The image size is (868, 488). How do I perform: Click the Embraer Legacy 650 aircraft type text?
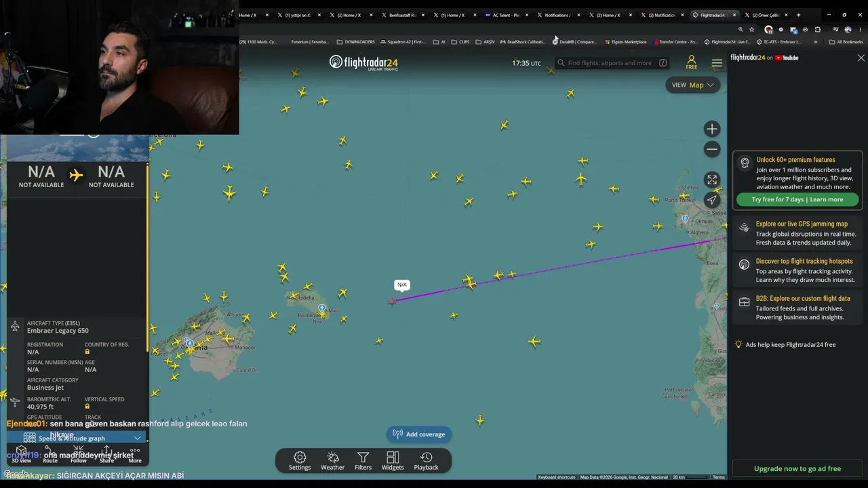coord(58,331)
